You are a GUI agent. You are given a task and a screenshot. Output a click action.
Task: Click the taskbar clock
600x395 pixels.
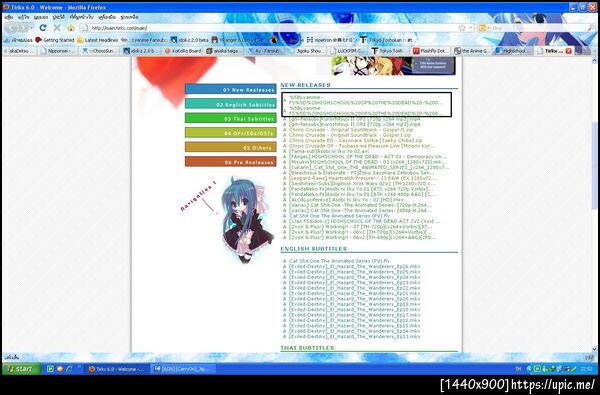point(587,369)
